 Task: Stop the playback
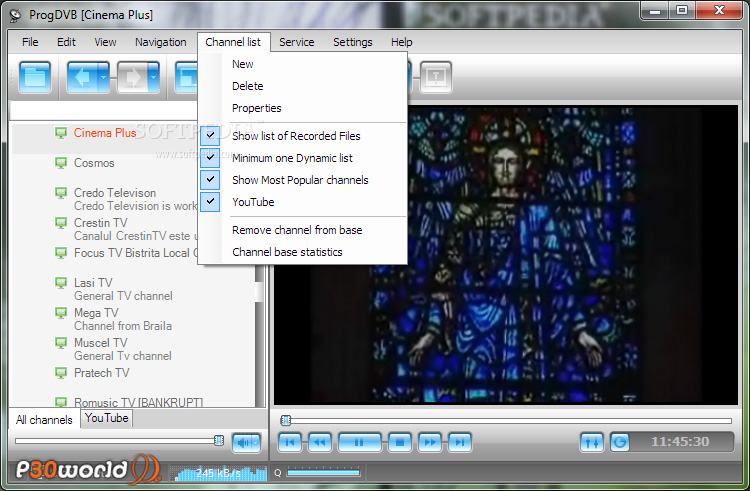point(400,442)
